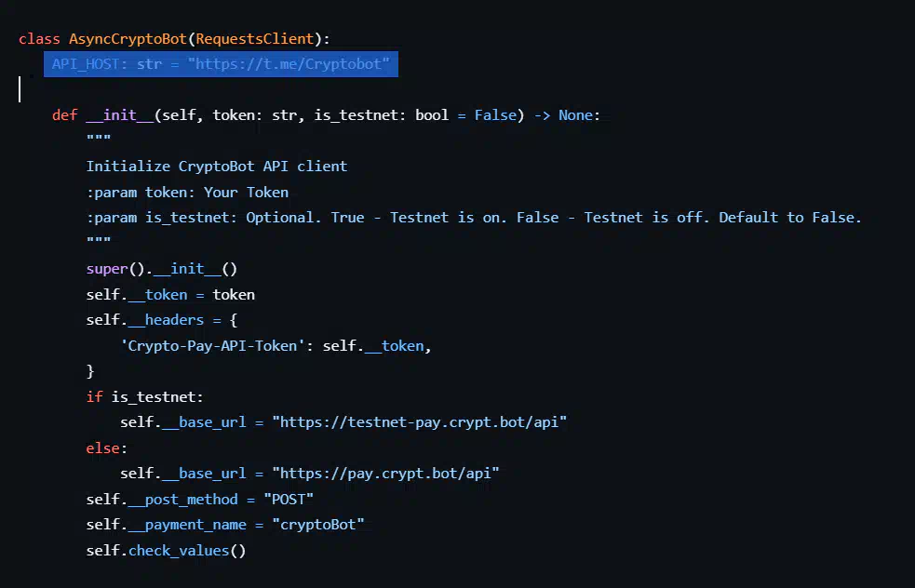Screen dimensions: 915x588
Task: Click the "cryptoBot" payment name string
Action: pos(317,525)
